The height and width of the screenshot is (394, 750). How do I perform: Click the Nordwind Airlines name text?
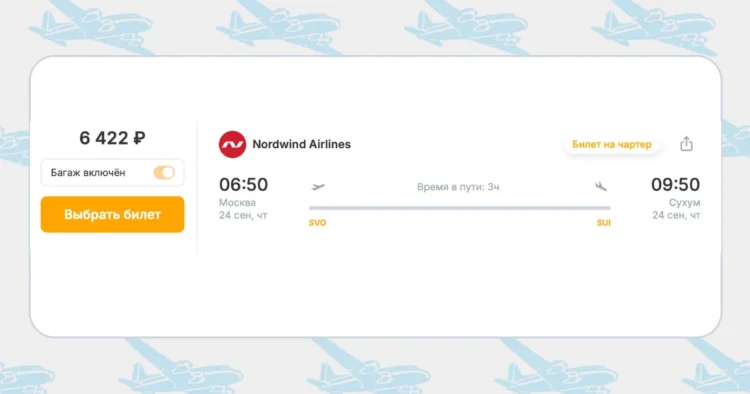(301, 144)
